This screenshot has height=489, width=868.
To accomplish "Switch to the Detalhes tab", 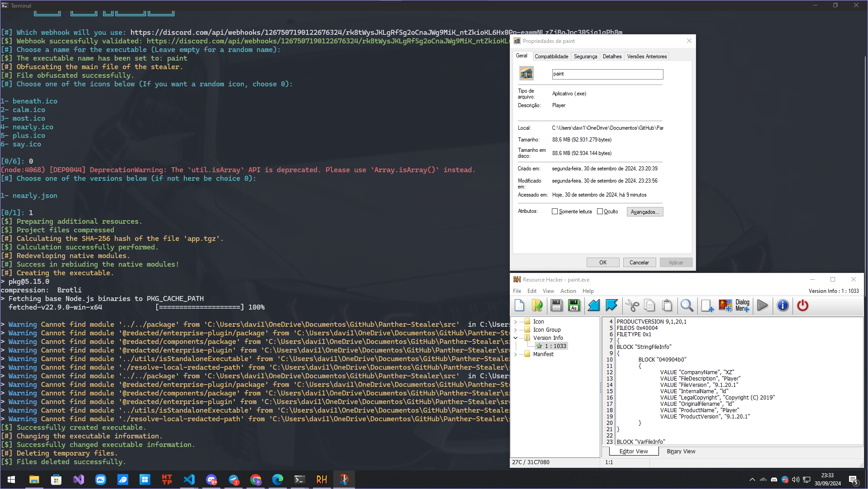I will pos(612,56).
